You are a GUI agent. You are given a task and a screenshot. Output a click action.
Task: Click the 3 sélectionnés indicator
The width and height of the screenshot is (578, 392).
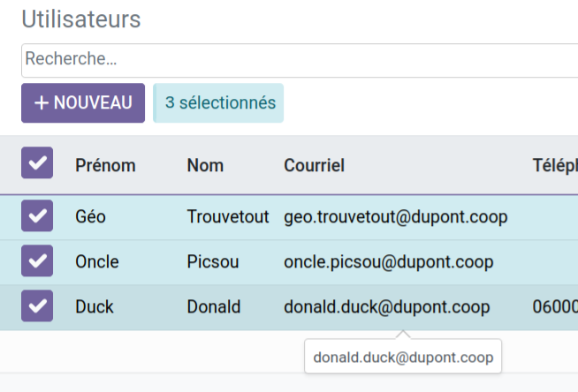(x=219, y=103)
